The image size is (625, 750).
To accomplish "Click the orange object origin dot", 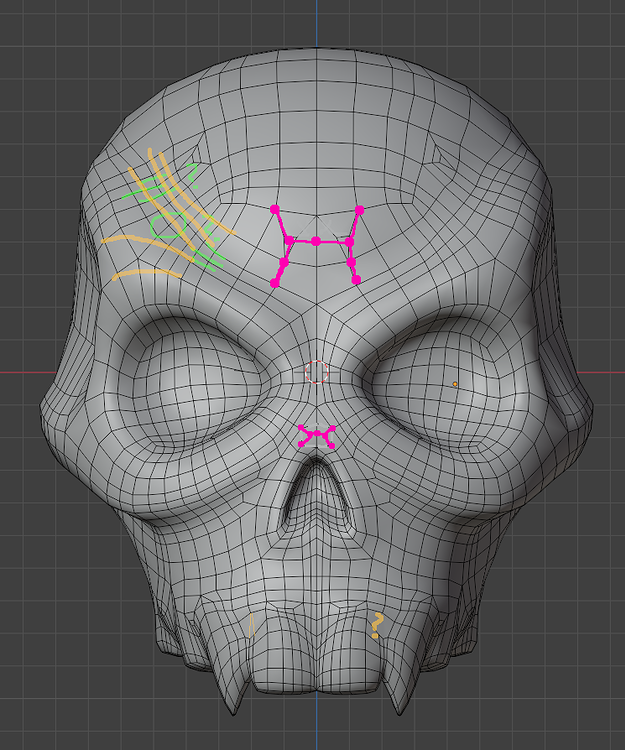I will pos(455,384).
